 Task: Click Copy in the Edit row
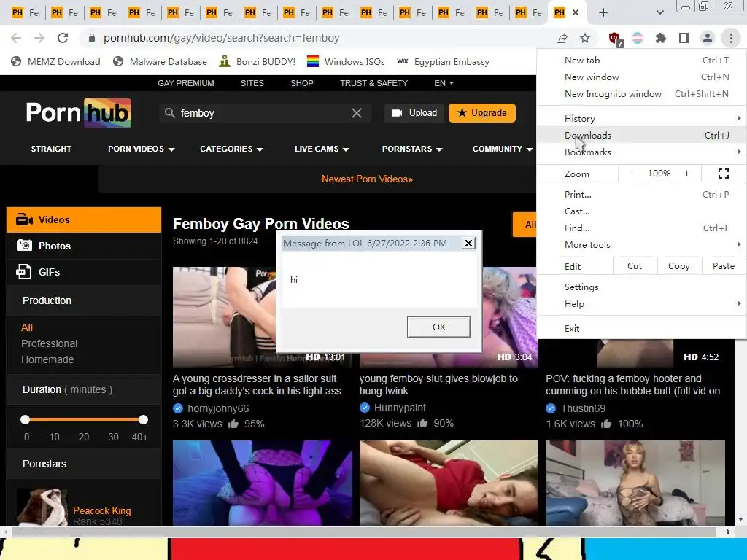[679, 266]
